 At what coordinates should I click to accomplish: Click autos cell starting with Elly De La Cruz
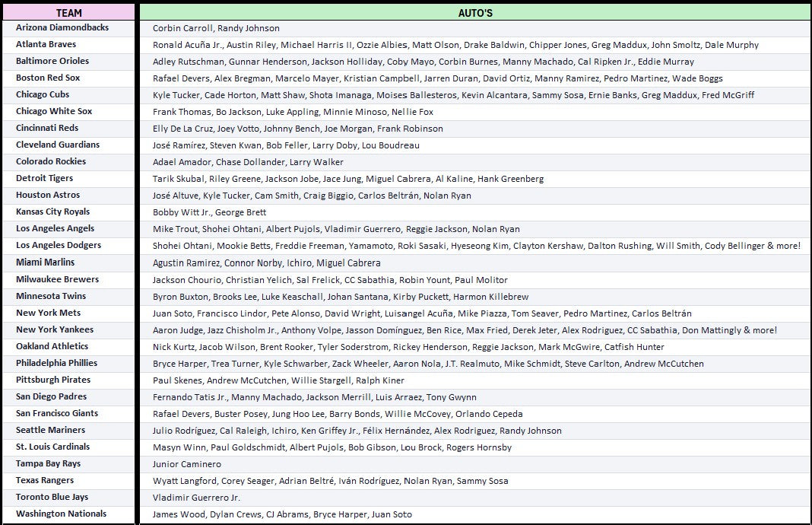(475, 129)
